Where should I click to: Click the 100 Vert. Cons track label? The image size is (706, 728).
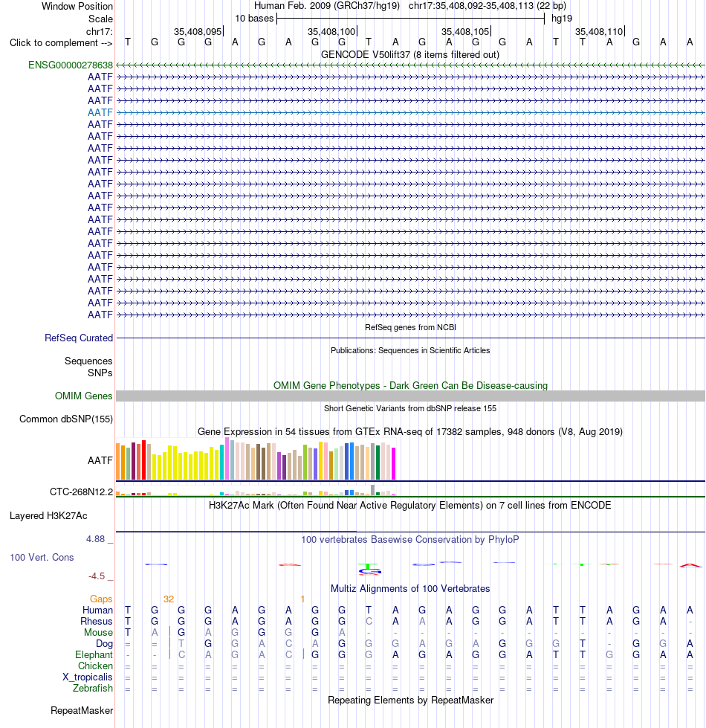[x=42, y=557]
